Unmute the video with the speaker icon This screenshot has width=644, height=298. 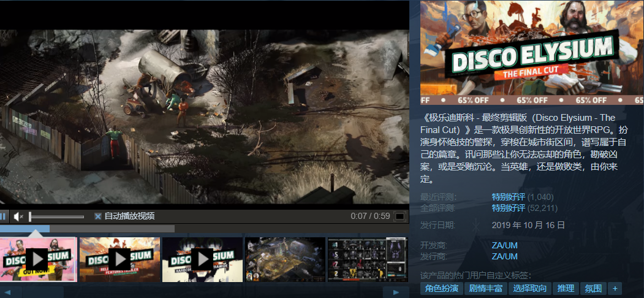pos(18,216)
